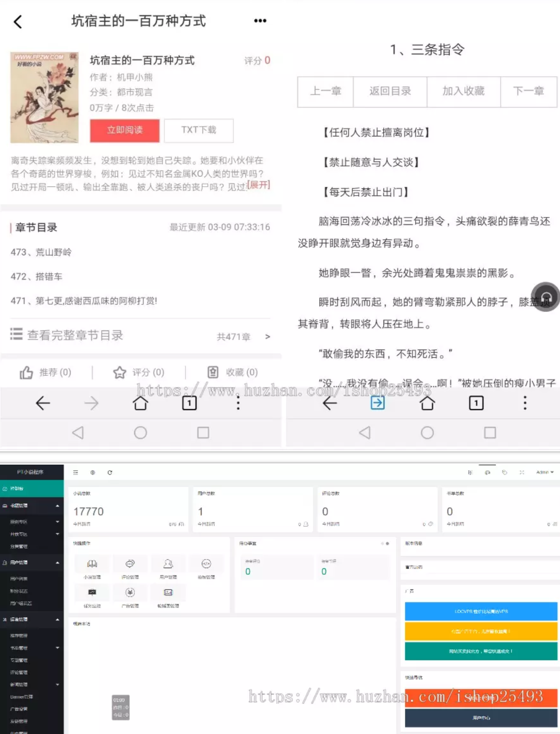Tap the back arrow in novel header
Screen dimensions: 560x734
coord(18,22)
